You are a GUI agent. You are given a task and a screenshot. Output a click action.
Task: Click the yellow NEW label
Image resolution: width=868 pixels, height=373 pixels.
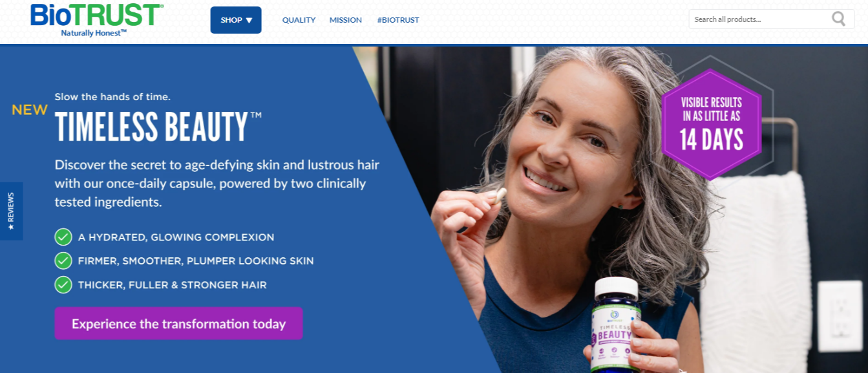30,110
